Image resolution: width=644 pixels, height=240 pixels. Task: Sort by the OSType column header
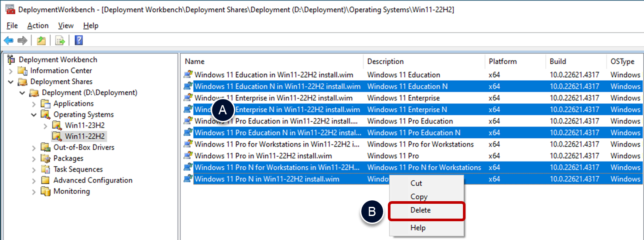pyautogui.click(x=625, y=62)
